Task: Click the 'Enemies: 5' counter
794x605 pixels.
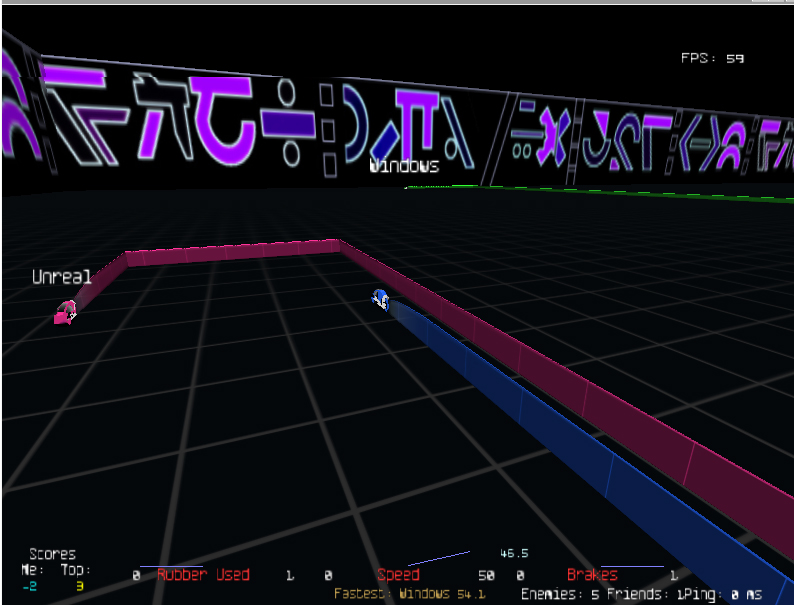Action: 560,594
